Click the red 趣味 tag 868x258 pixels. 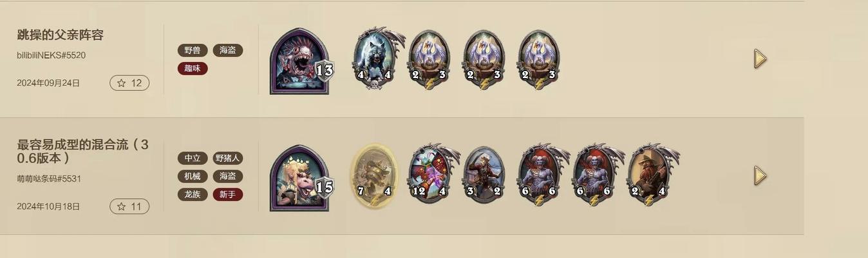[x=193, y=68]
